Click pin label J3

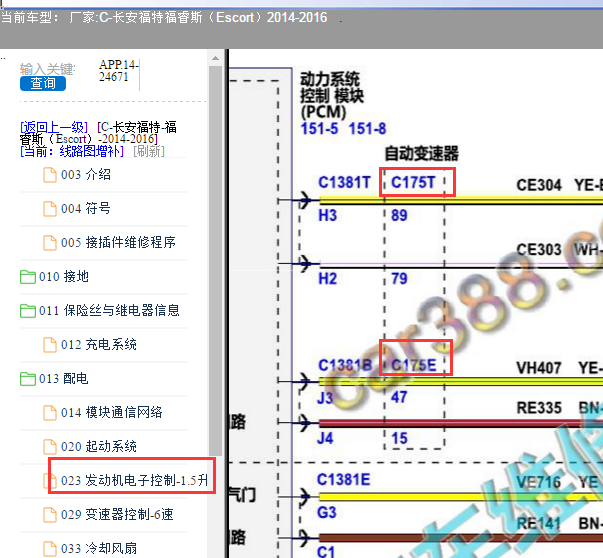[325, 398]
